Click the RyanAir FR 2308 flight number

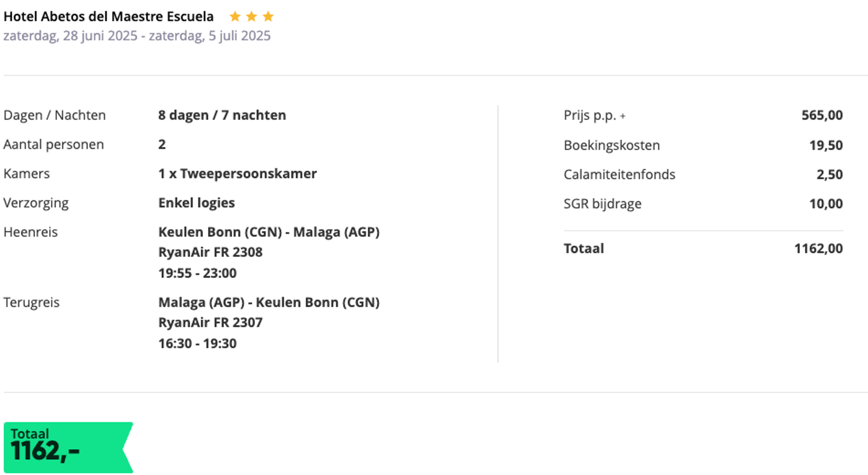[211, 252]
